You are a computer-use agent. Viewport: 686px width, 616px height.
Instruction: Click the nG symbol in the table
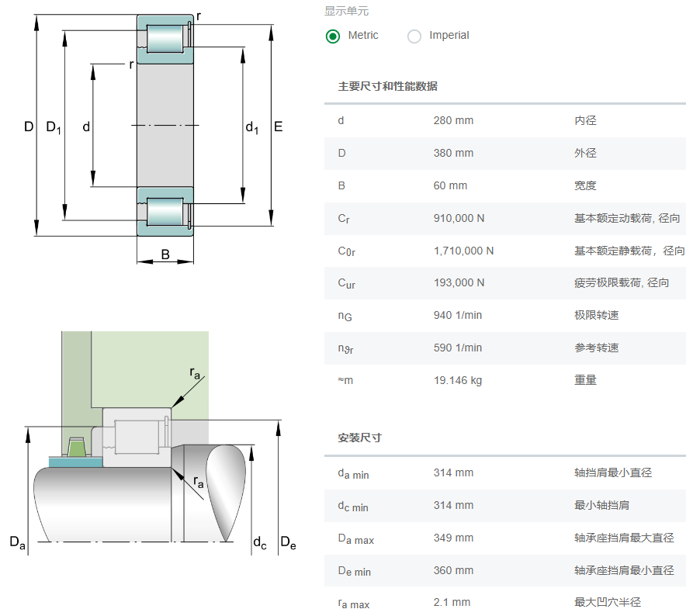tap(345, 316)
